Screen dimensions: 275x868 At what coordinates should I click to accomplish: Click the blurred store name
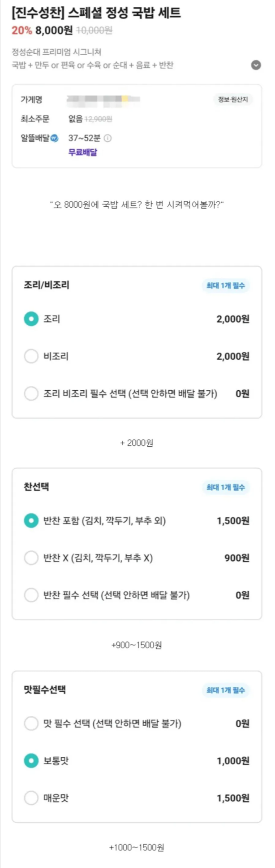point(103,100)
